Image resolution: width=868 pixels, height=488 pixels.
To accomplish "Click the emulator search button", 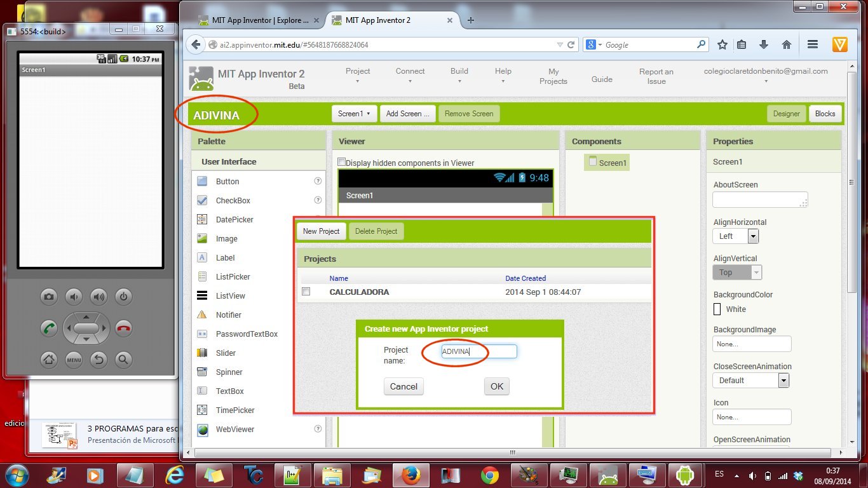I will [x=123, y=360].
